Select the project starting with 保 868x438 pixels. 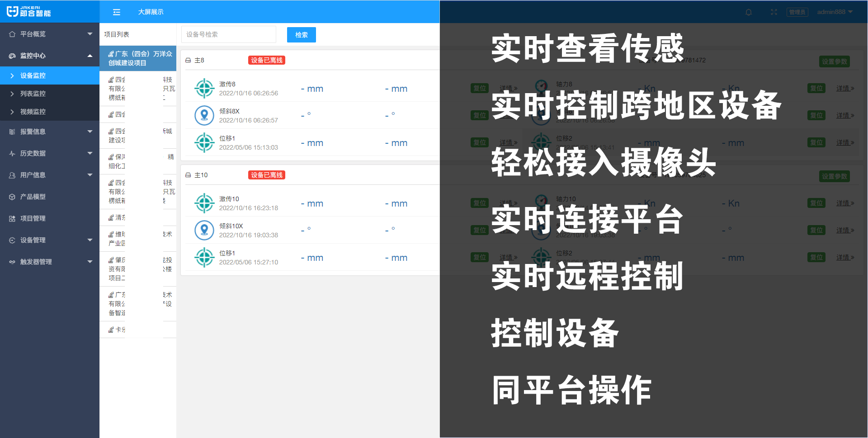pos(138,161)
